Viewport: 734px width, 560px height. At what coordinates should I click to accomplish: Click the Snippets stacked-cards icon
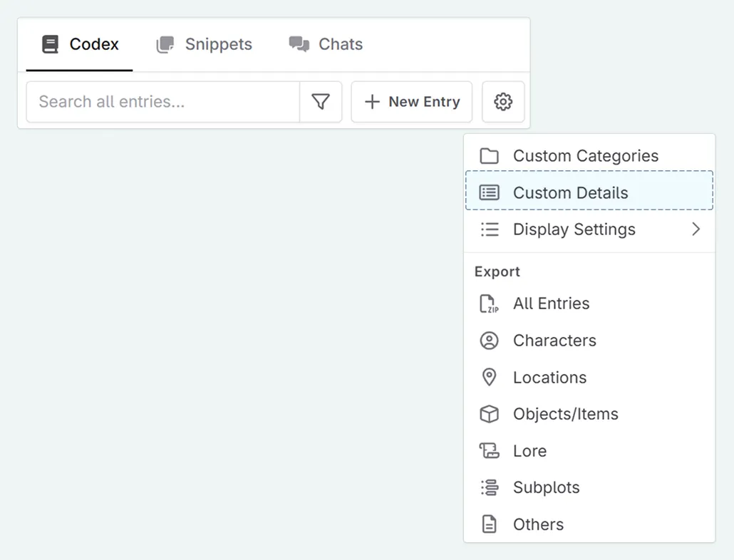pyautogui.click(x=165, y=44)
